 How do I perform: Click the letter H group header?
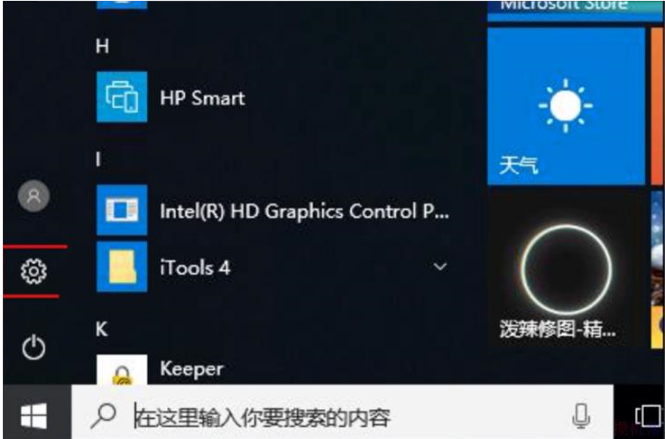(x=101, y=46)
